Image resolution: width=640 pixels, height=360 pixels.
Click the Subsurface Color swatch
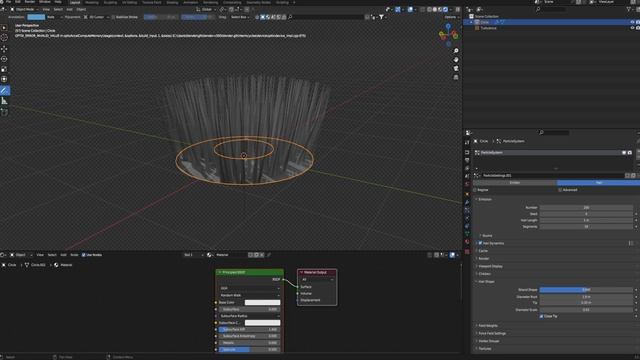tap(262, 322)
